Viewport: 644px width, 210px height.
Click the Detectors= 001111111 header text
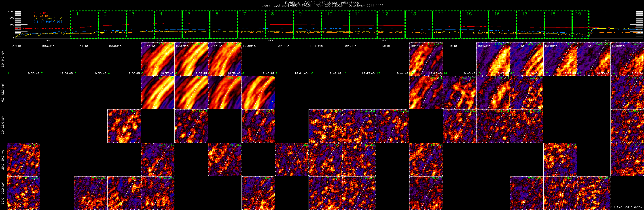click(x=366, y=6)
